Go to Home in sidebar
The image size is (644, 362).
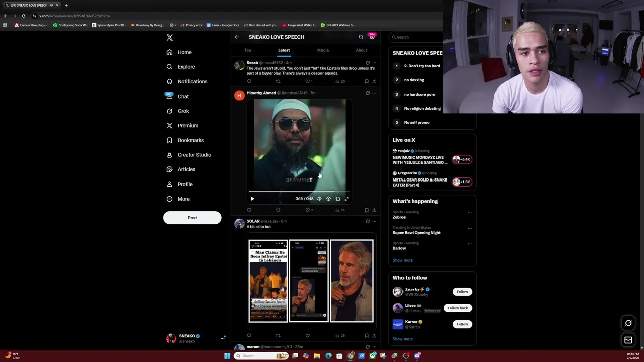pyautogui.click(x=179, y=52)
